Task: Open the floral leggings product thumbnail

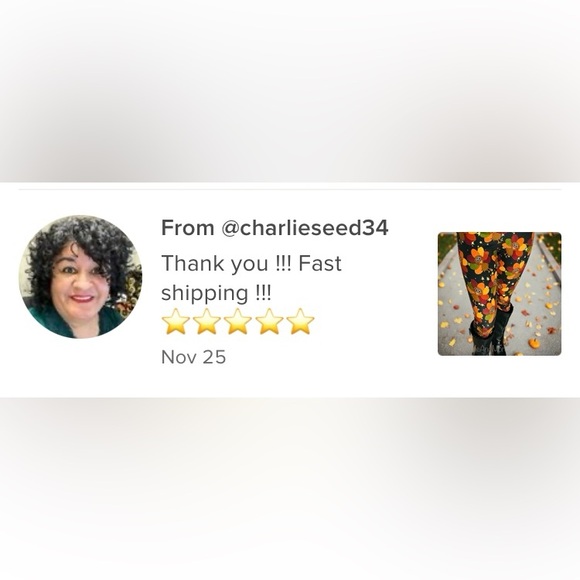Action: (499, 294)
